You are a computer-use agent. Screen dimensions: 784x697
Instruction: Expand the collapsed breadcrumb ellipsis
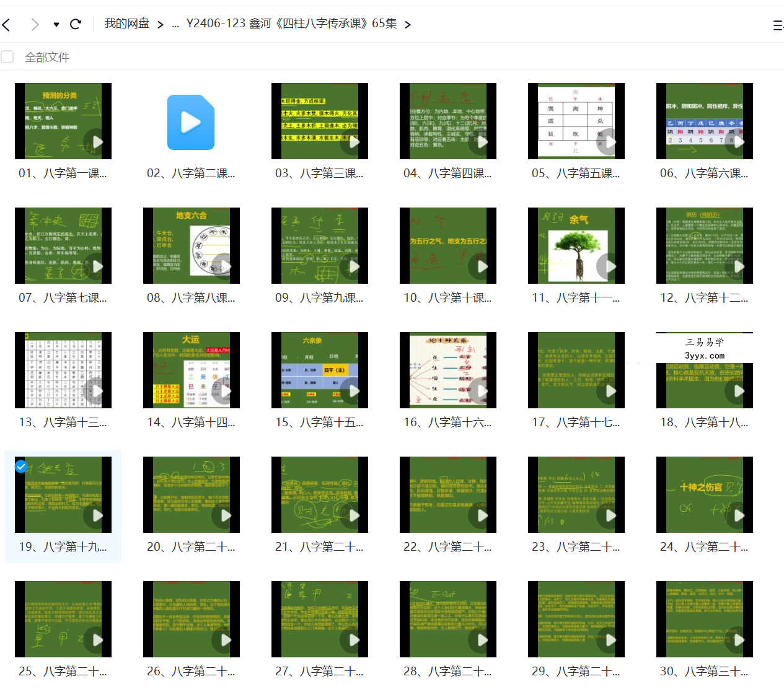[x=175, y=25]
